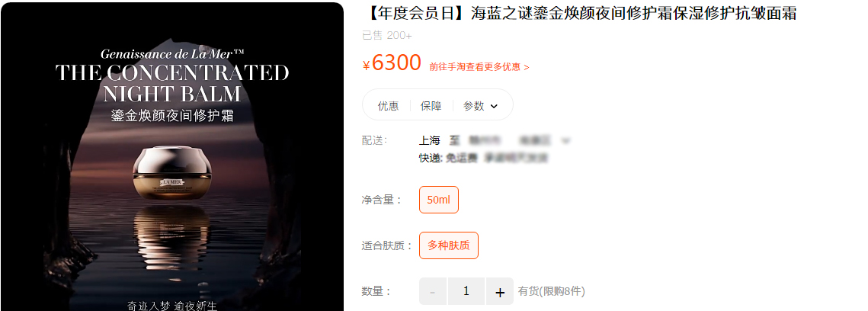Expand the delivery address dropdown chevron
This screenshot has height=311, width=868.
(565, 140)
